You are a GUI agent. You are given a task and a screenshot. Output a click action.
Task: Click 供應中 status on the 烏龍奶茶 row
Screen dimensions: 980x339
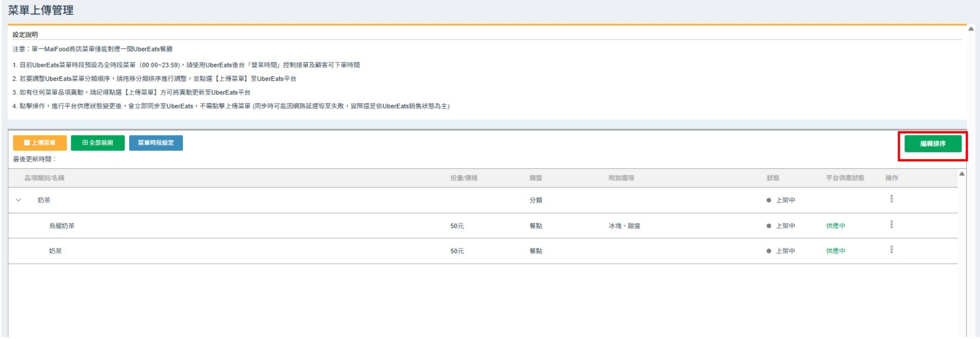(835, 226)
